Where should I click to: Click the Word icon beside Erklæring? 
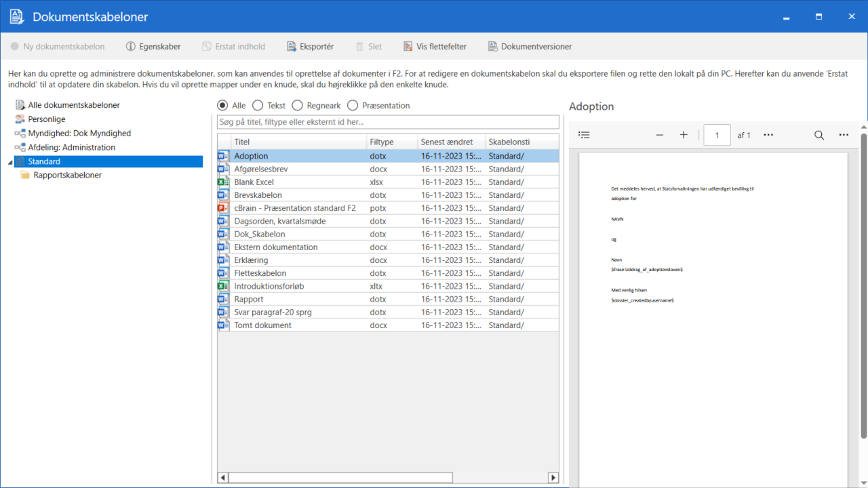click(x=223, y=260)
